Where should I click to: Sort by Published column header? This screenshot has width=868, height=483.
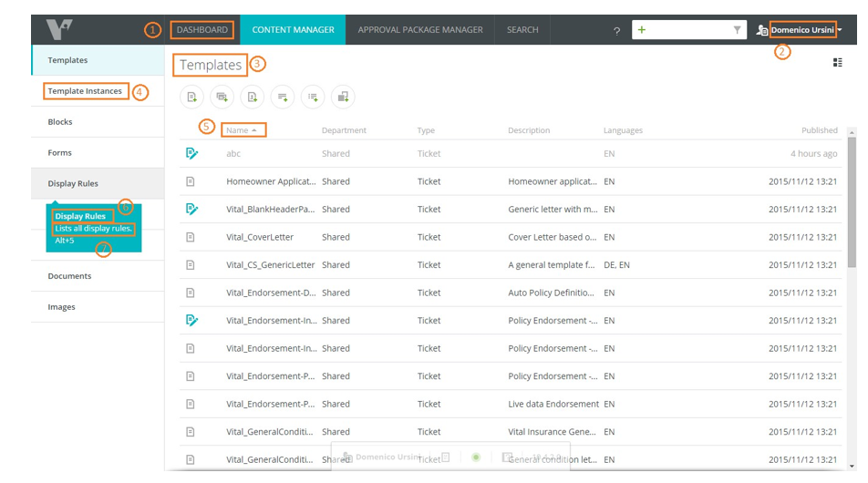(x=820, y=130)
